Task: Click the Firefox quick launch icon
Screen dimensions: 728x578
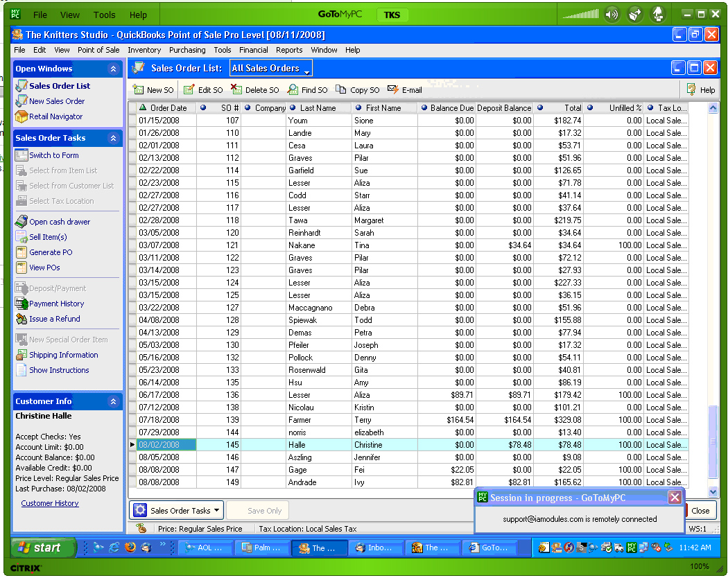Action: [x=130, y=548]
